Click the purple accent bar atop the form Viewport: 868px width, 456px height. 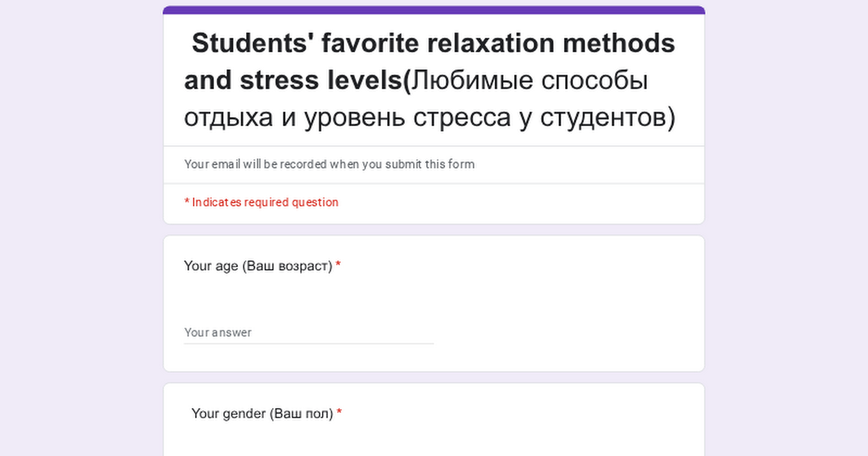[434, 10]
